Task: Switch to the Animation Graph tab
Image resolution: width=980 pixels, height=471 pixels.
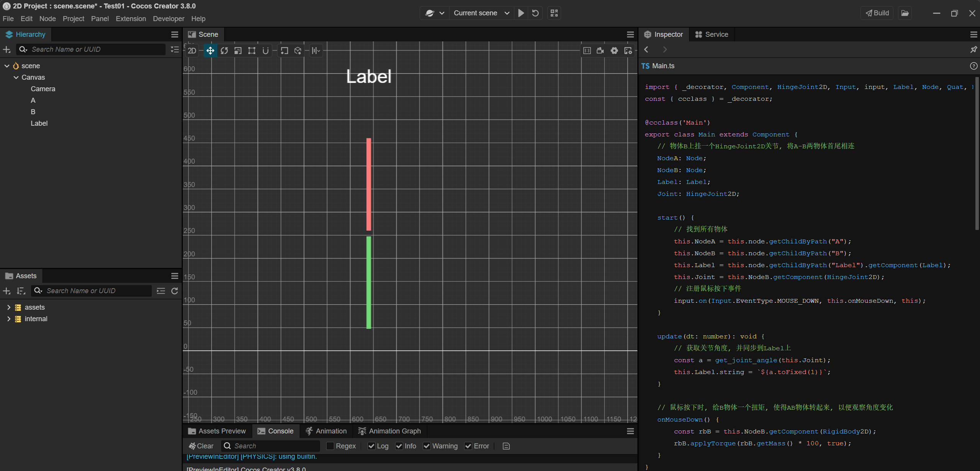Action: pyautogui.click(x=389, y=431)
